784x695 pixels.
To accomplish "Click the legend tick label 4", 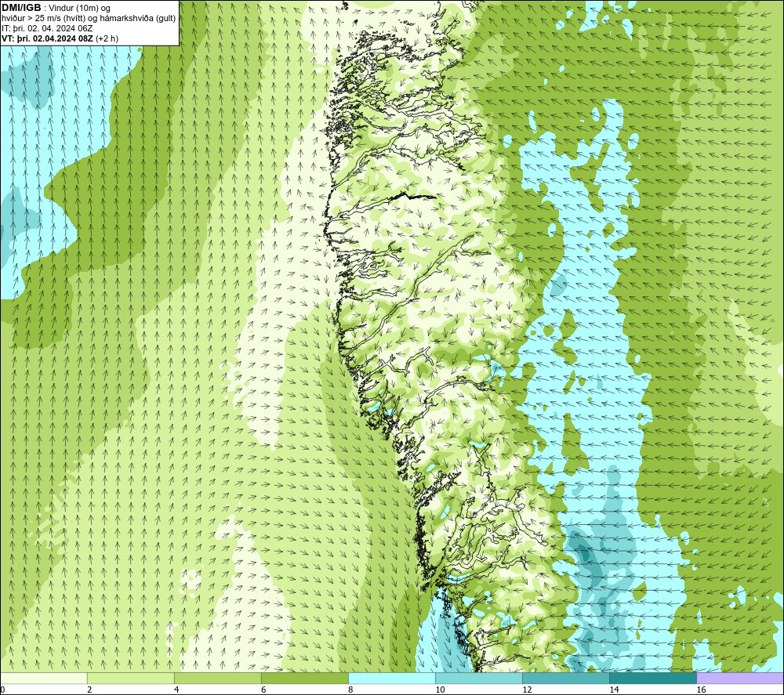I will [x=176, y=690].
